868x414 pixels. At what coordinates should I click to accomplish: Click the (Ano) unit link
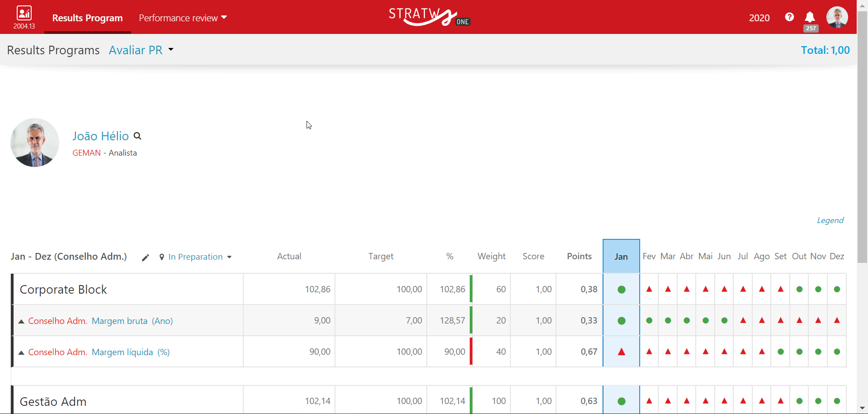point(162,321)
